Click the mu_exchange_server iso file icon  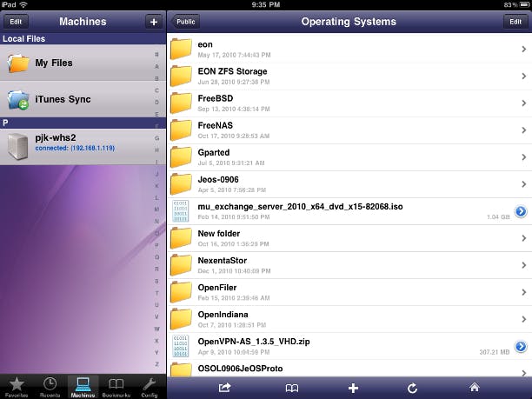click(x=180, y=211)
